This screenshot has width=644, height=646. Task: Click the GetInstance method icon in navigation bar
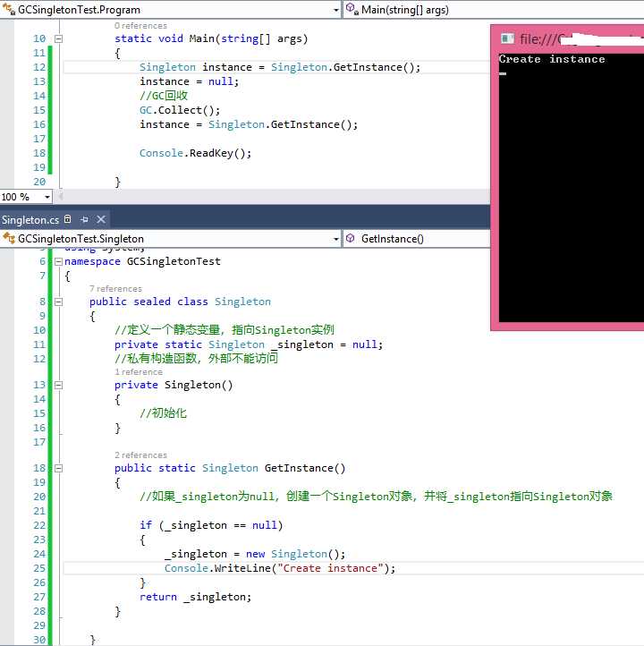[x=350, y=238]
